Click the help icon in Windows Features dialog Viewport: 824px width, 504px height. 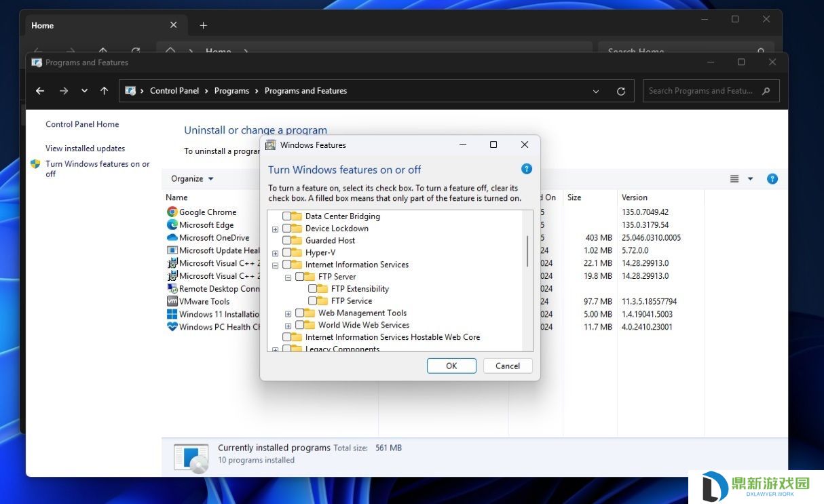tap(527, 169)
